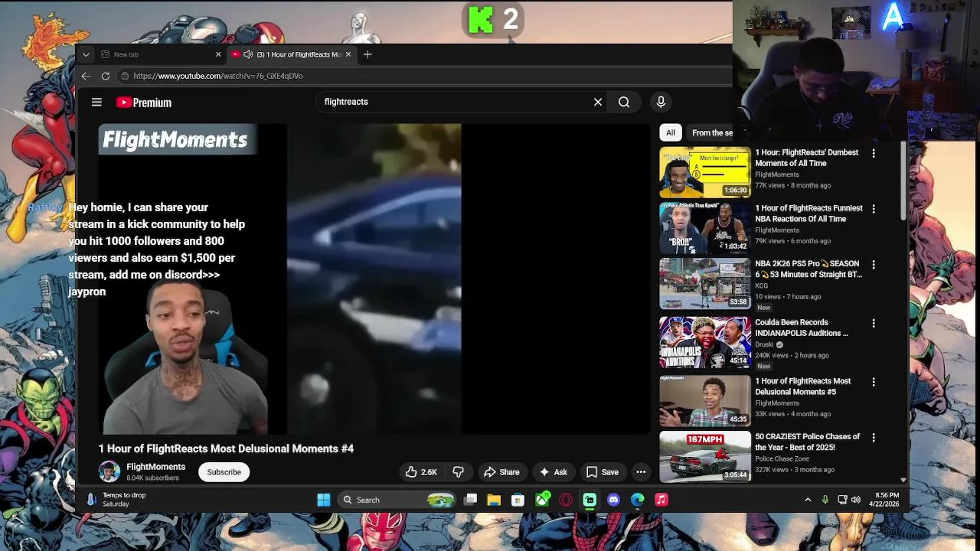Screen dimensions: 980x551
Task: Open title 1 Hour: FlightReacts' Dumbest Moments
Action: (807, 158)
